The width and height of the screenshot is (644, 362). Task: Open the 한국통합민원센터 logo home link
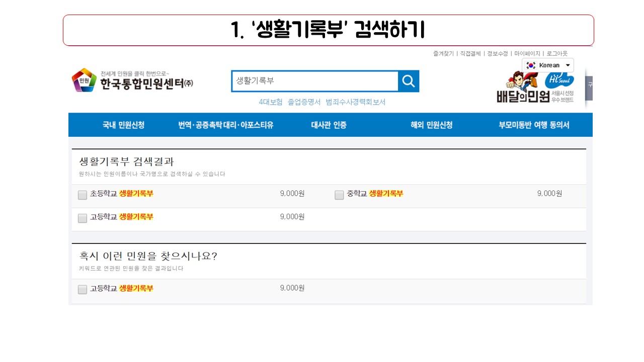coord(132,80)
